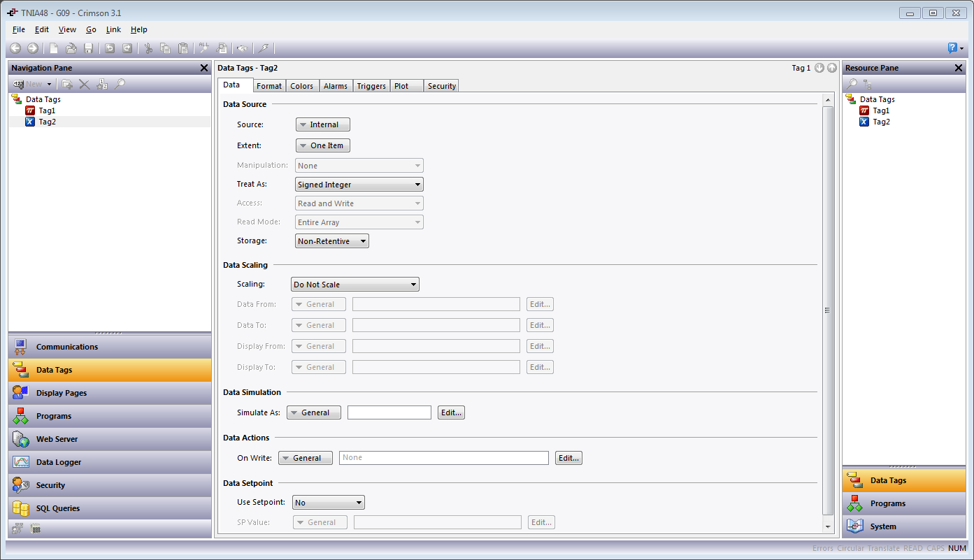
Task: Click the delete X icon in Navigation Pane
Action: [84, 84]
